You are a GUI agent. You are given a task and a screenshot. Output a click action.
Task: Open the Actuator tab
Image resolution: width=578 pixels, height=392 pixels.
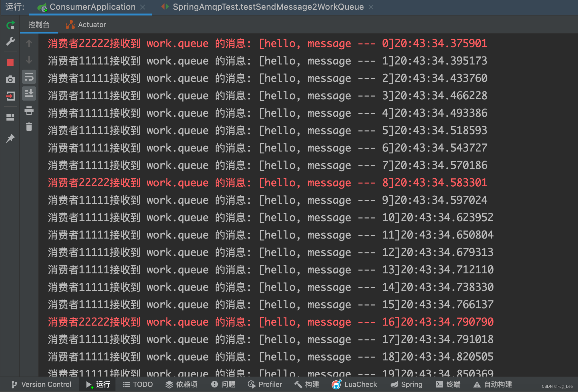pyautogui.click(x=86, y=25)
